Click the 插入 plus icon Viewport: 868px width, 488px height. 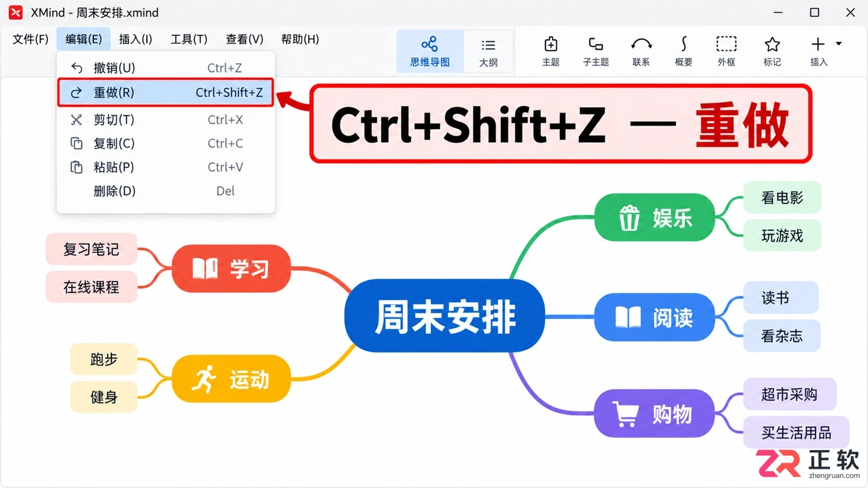click(818, 44)
